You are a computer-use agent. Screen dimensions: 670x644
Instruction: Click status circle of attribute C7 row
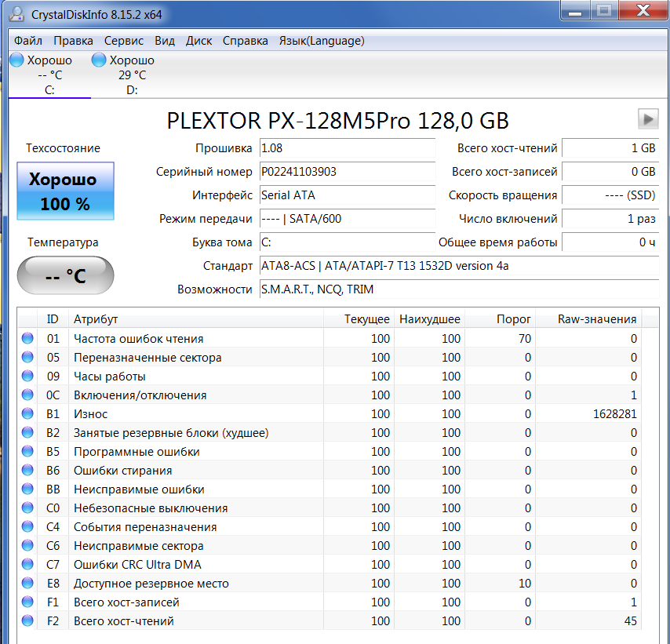[27, 564]
